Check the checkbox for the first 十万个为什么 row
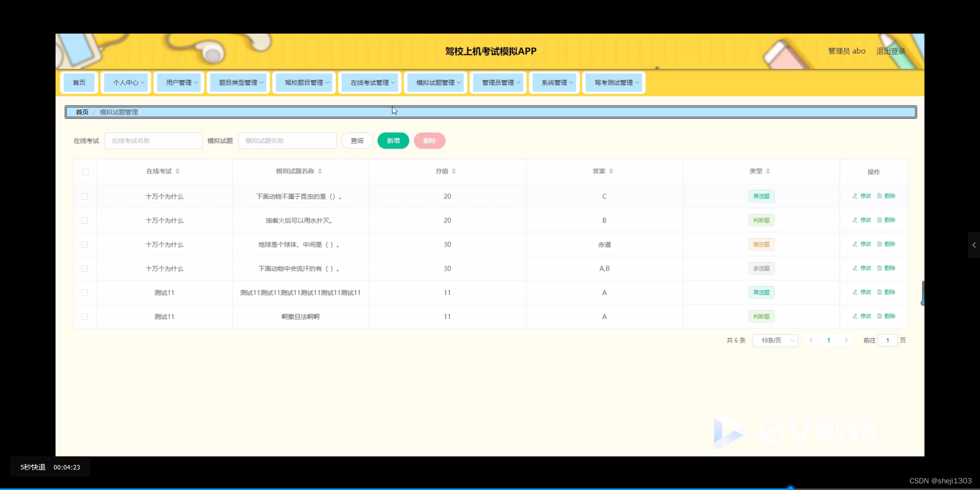The width and height of the screenshot is (980, 490). tap(84, 196)
